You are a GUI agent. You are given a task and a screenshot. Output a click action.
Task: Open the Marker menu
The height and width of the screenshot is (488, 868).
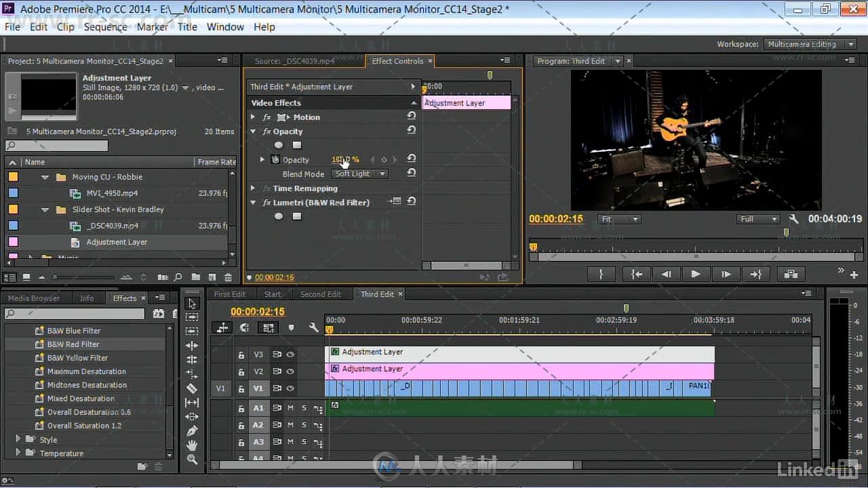coord(153,27)
